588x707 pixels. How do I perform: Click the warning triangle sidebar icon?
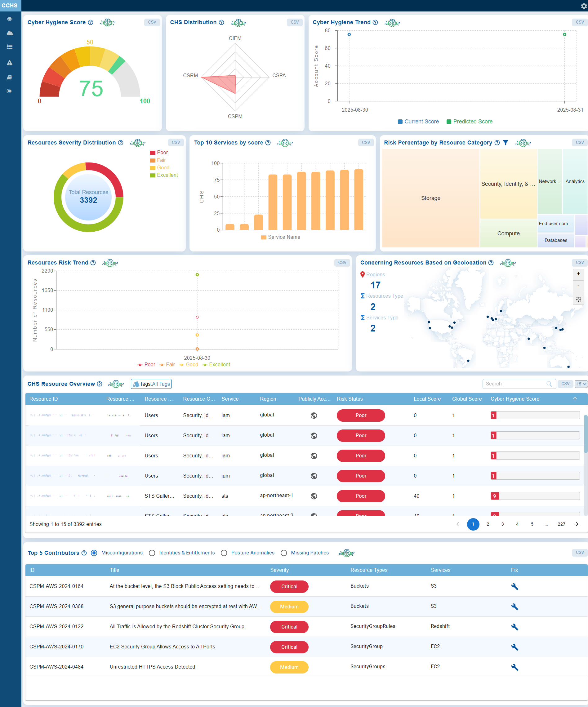point(9,63)
